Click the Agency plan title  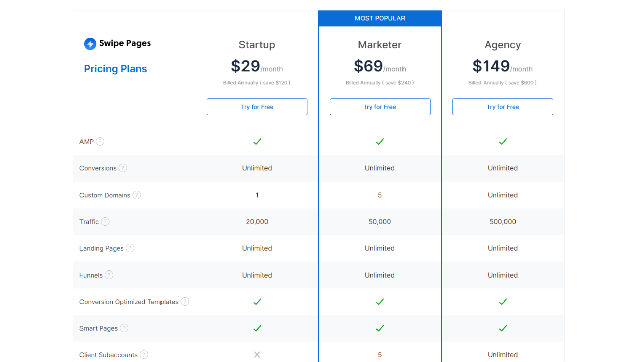pos(503,45)
